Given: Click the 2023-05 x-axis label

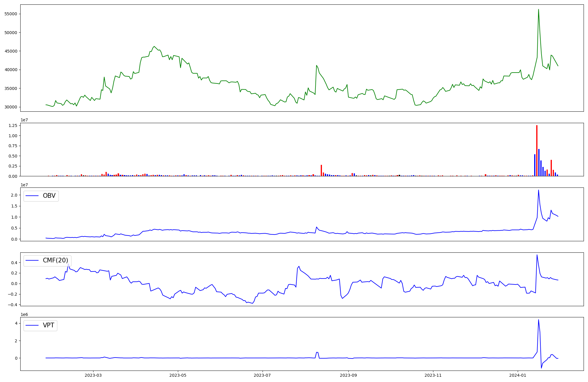Looking at the screenshot, I should (178, 375).
